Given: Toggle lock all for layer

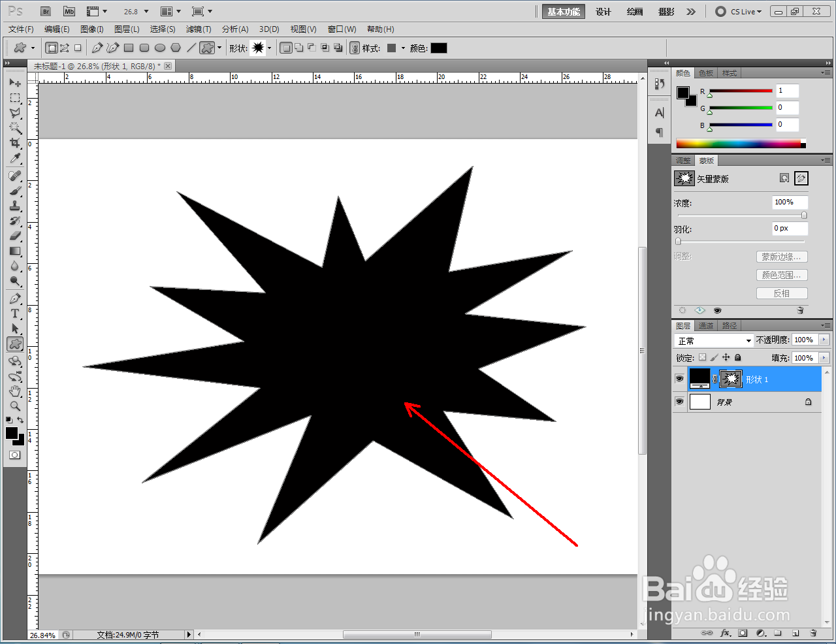Looking at the screenshot, I should (738, 357).
